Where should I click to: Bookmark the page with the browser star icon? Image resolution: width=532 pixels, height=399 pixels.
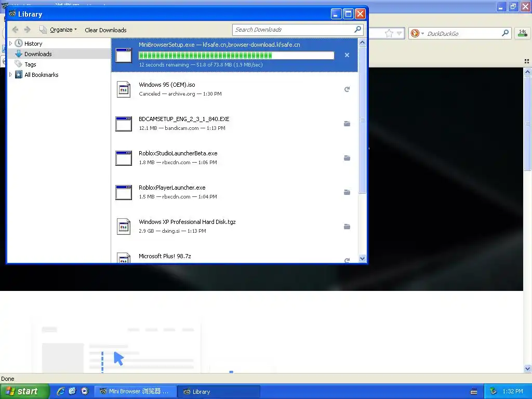point(389,33)
